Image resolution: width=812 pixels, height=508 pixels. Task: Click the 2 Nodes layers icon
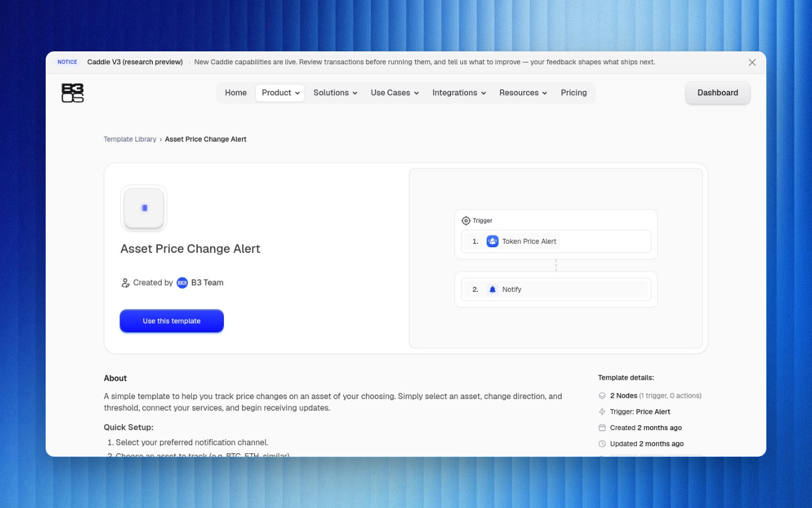pyautogui.click(x=602, y=396)
